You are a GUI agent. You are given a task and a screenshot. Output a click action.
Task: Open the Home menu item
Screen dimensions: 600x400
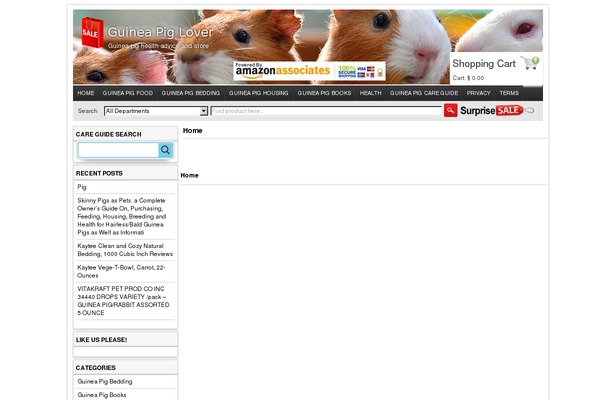86,93
